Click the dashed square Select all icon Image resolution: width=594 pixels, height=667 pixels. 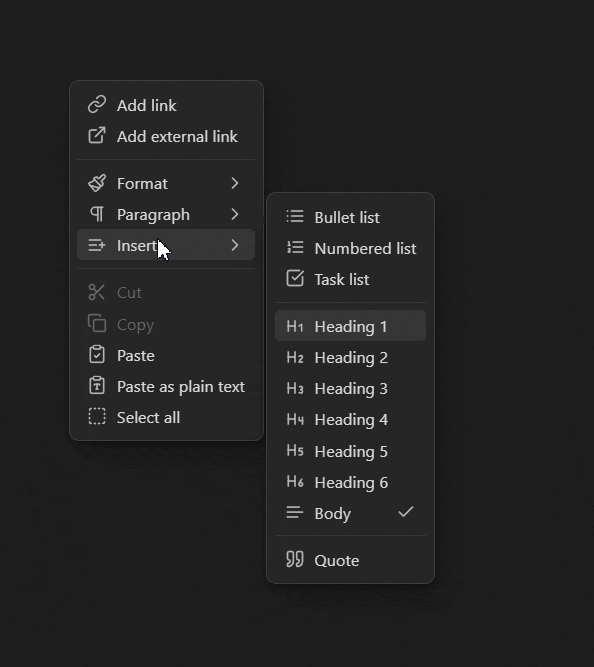97,416
